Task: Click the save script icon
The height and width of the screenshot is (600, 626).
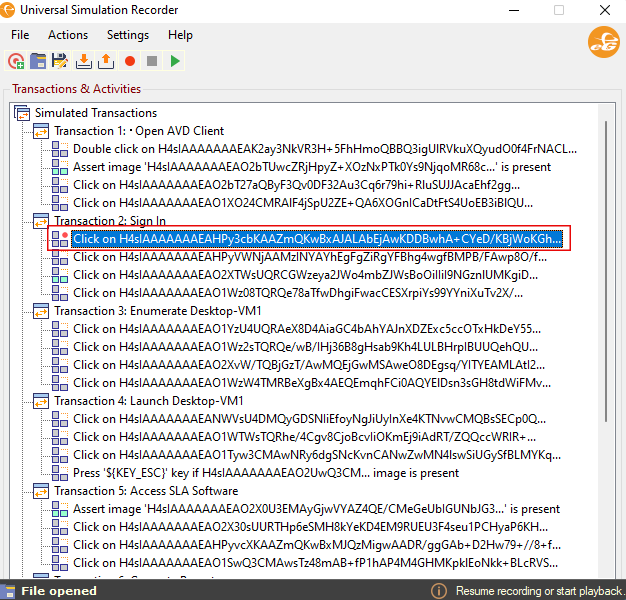Action: (x=60, y=62)
